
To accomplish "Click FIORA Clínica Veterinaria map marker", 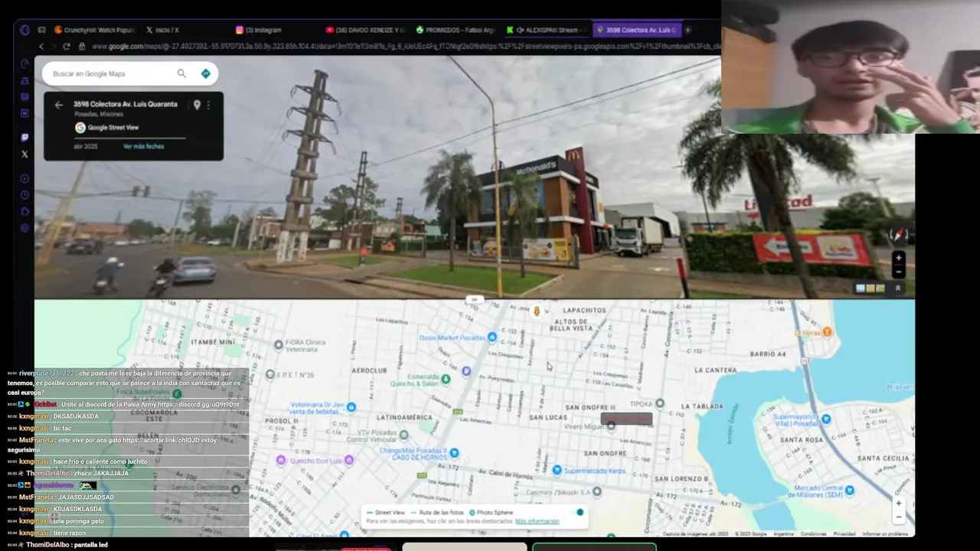I will click(x=278, y=345).
